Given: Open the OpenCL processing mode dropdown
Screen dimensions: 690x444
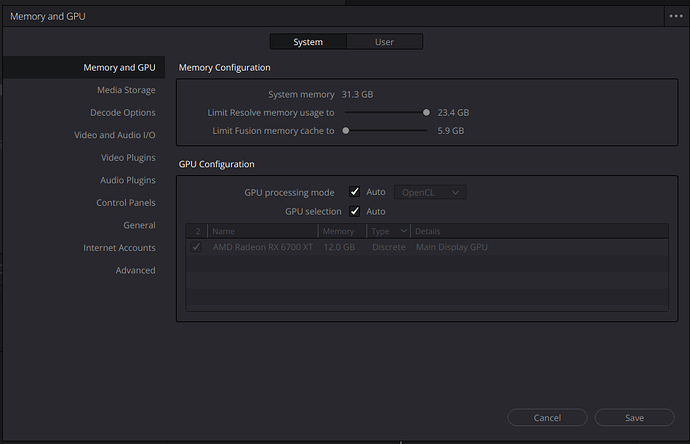Looking at the screenshot, I should (x=430, y=192).
